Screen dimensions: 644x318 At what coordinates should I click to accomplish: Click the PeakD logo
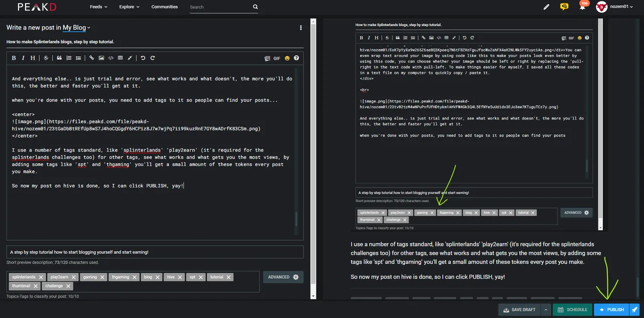pyautogui.click(x=36, y=7)
